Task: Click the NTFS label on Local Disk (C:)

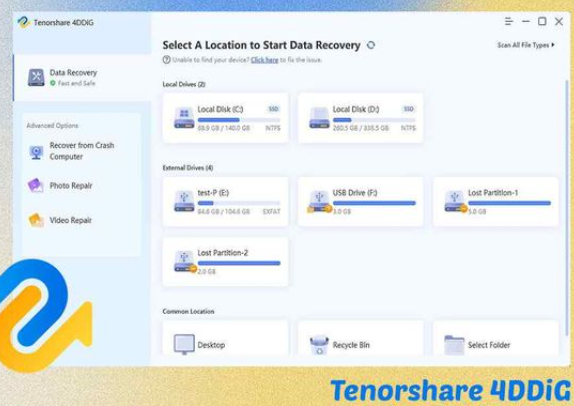Action: [x=273, y=128]
